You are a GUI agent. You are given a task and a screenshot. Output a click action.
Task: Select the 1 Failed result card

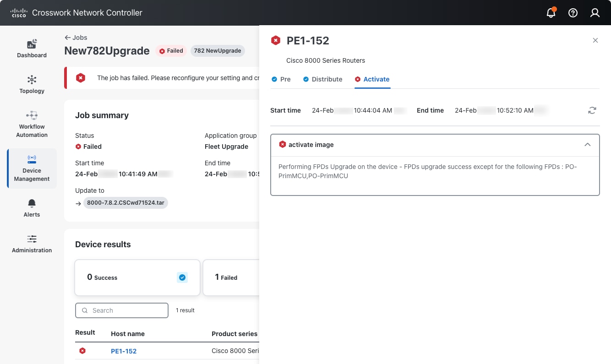[231, 277]
